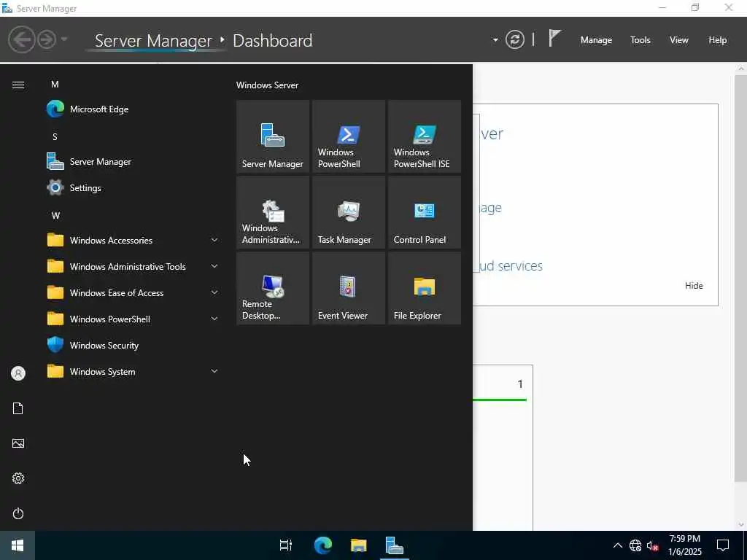Open dropdown arrow beside refresh icon
Screen dimensions: 747x560
click(495, 40)
